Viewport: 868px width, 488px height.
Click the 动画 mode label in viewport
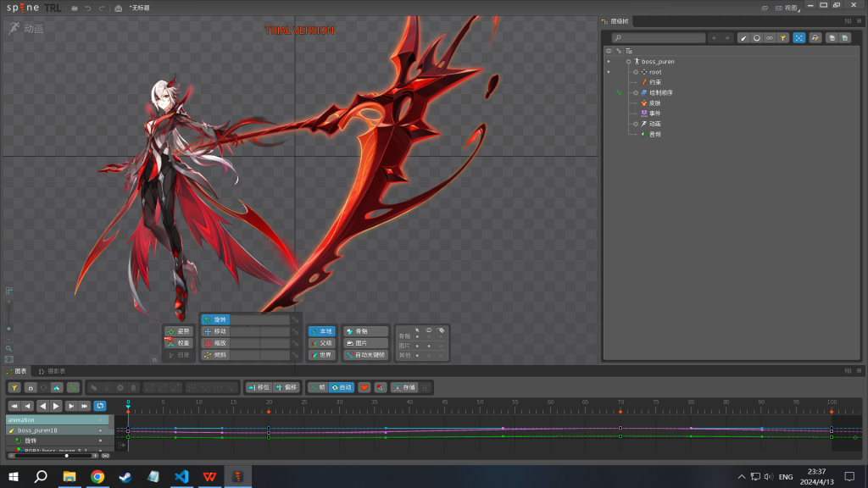click(x=26, y=29)
